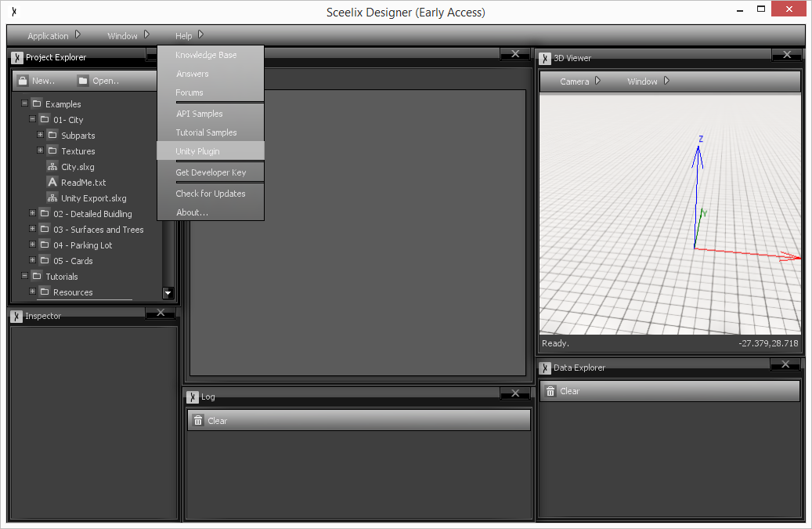Open About... from Help menu
Image resolution: width=812 pixels, height=529 pixels.
211,212
